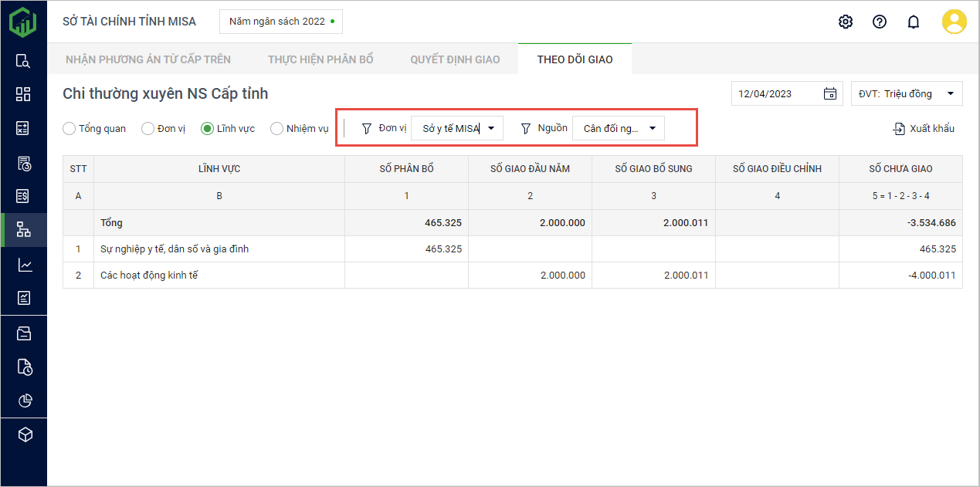This screenshot has width=980, height=487.
Task: Open the search document icon in sidebar
Action: [x=23, y=62]
